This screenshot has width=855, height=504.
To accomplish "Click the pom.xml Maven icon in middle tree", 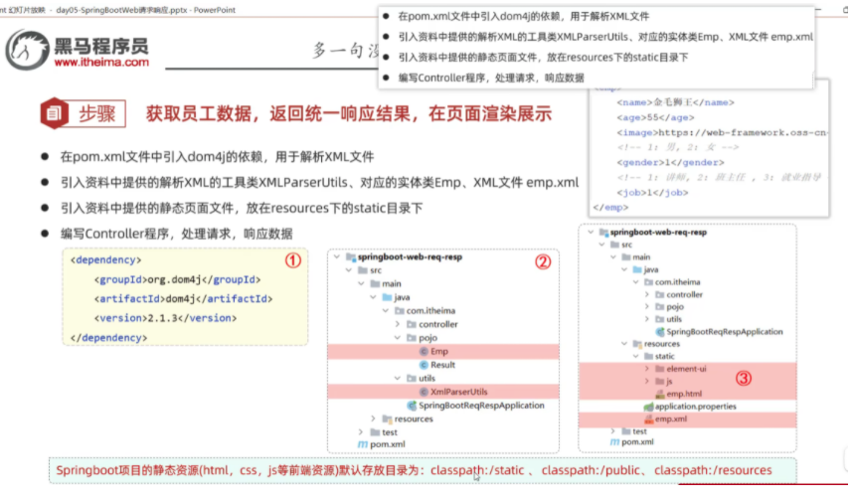I will pos(363,444).
